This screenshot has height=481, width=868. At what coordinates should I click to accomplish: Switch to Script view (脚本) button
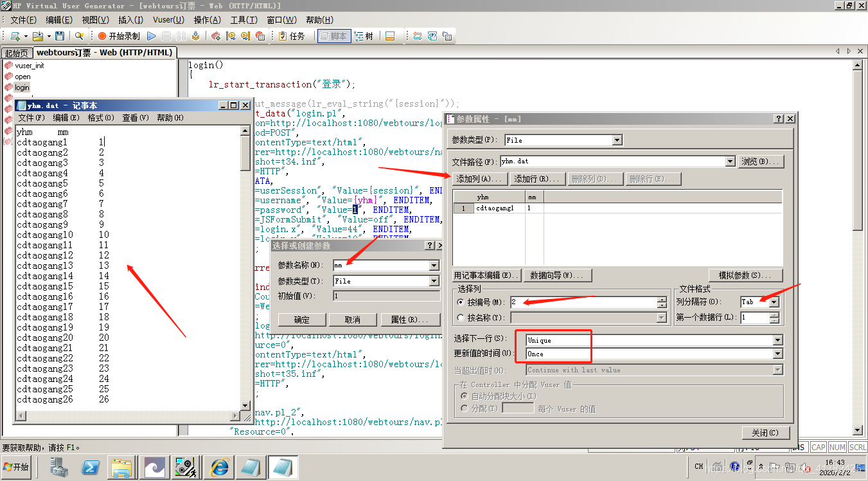(x=333, y=36)
